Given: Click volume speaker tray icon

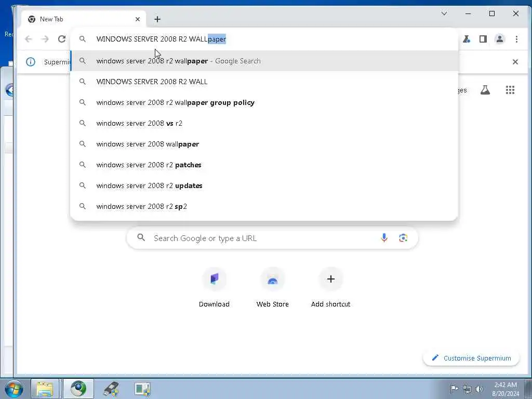Looking at the screenshot, I should coord(479,389).
